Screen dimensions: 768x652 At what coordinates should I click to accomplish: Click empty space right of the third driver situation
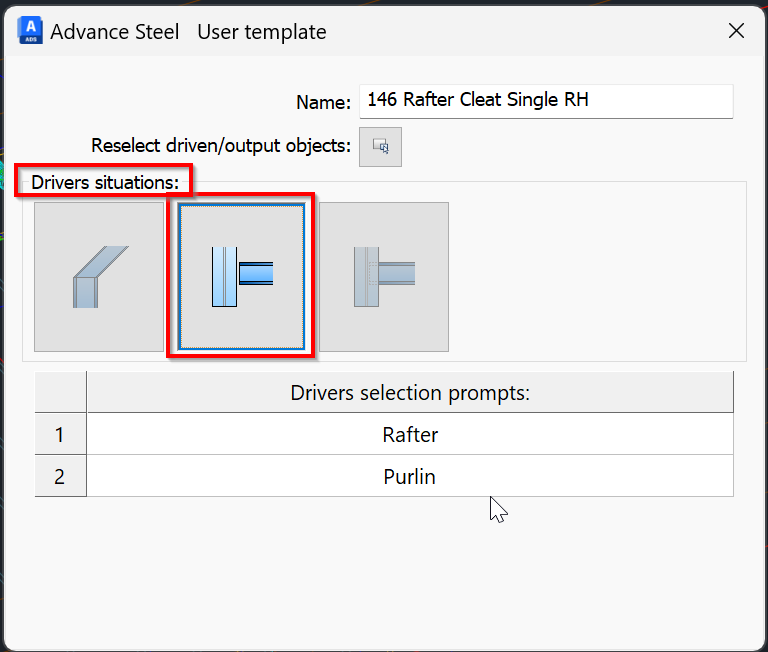tap(600, 276)
